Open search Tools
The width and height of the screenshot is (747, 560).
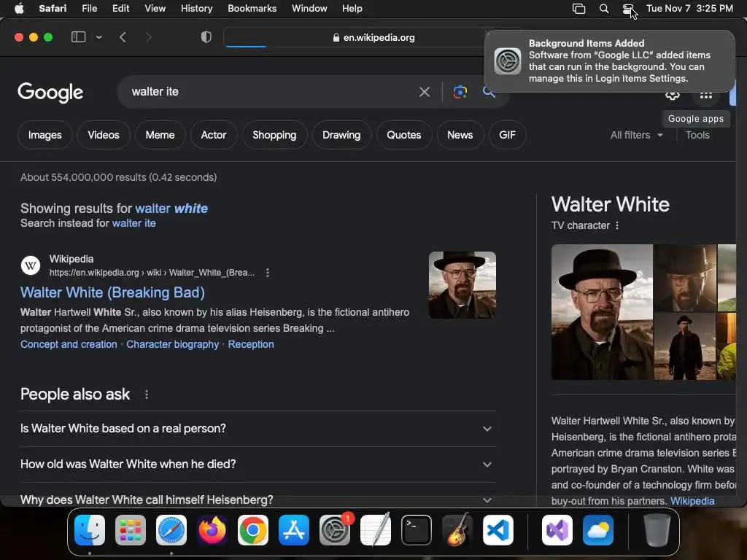697,135
